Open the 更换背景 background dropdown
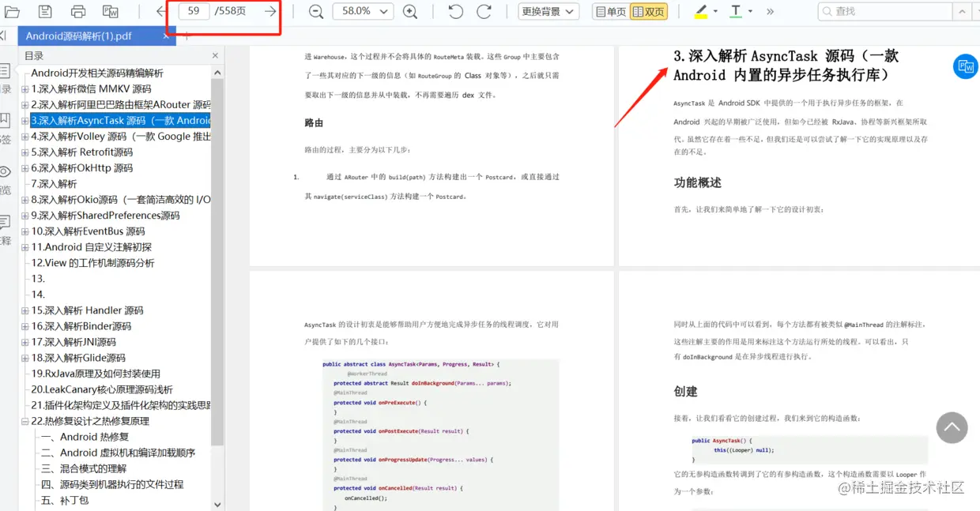Image resolution: width=980 pixels, height=511 pixels. pos(548,11)
